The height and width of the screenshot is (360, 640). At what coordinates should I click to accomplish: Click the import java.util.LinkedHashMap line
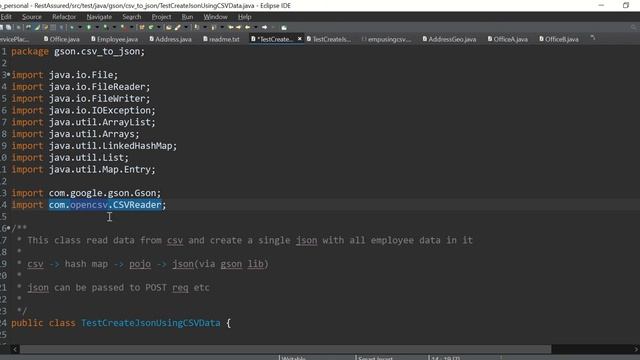tap(94, 146)
